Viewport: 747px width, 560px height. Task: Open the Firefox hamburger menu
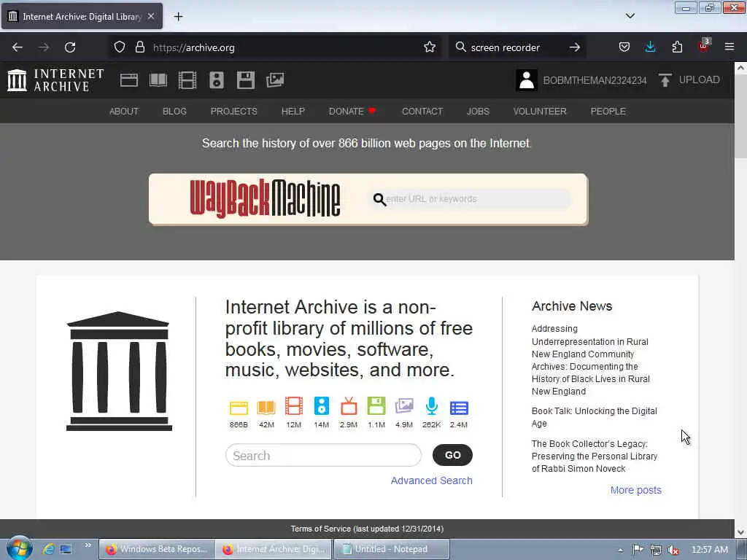(729, 47)
